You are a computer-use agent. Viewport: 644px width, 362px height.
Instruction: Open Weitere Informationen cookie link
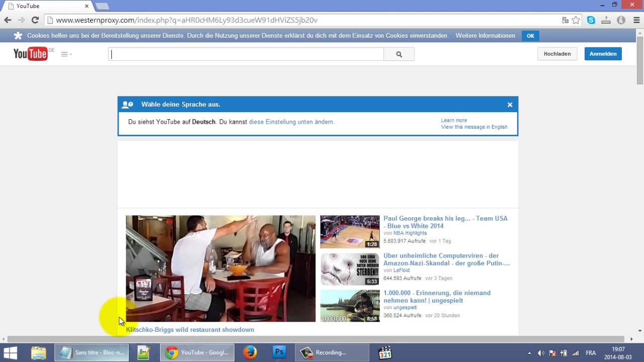pyautogui.click(x=485, y=36)
